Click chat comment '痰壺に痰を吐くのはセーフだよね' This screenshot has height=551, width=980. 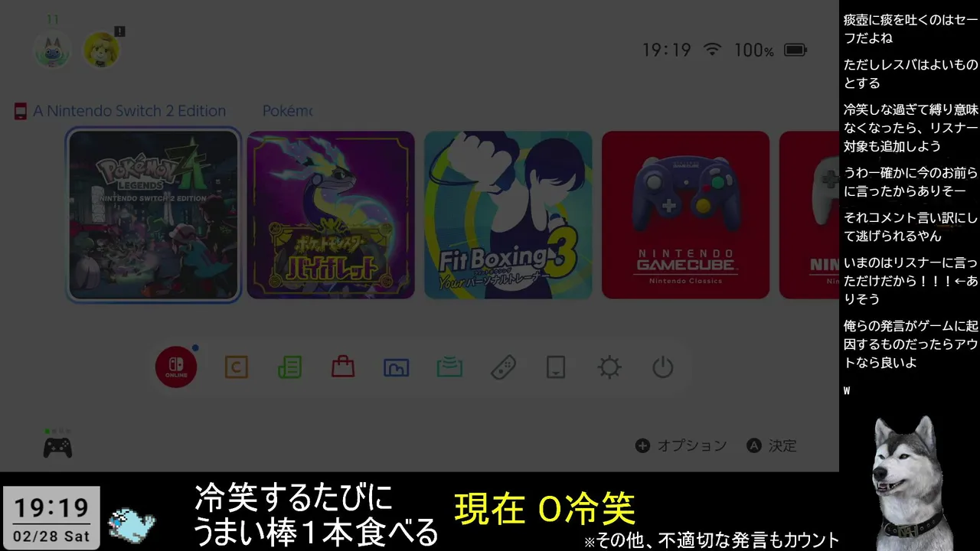point(910,29)
